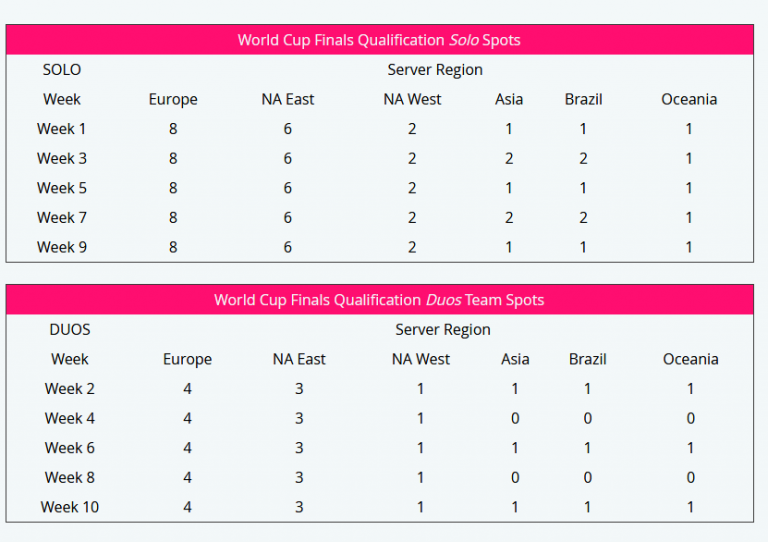
Task: Click the Brazil header in Duos table
Action: (588, 359)
